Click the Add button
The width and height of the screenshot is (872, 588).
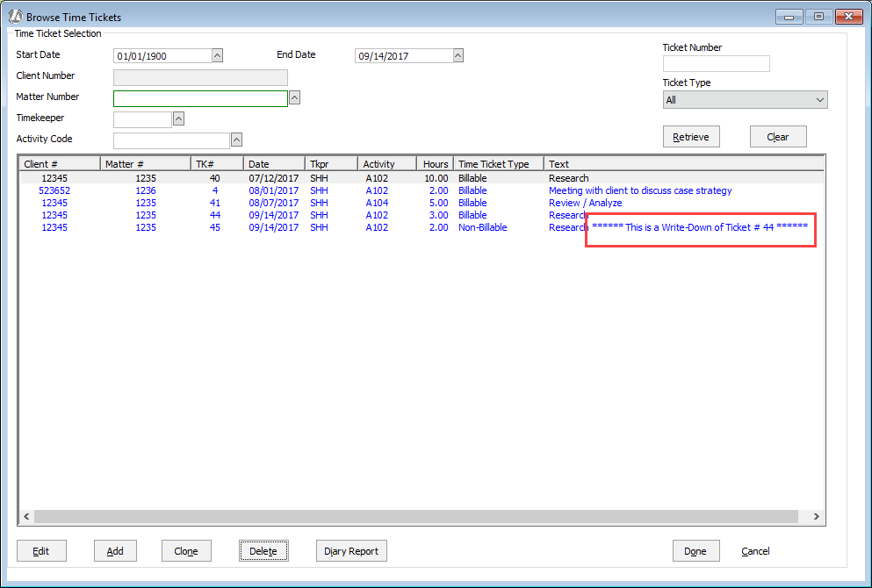[115, 551]
